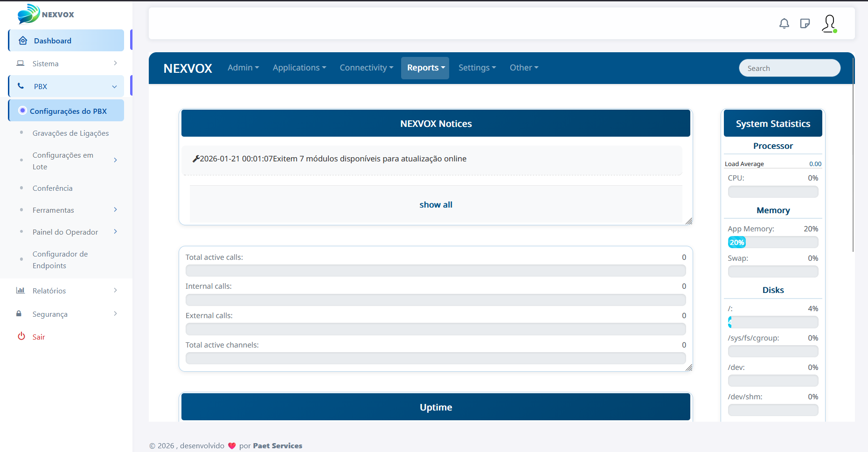Screen dimensions: 868x452
Task: Click the Sistema laptop icon
Action: coord(21,63)
